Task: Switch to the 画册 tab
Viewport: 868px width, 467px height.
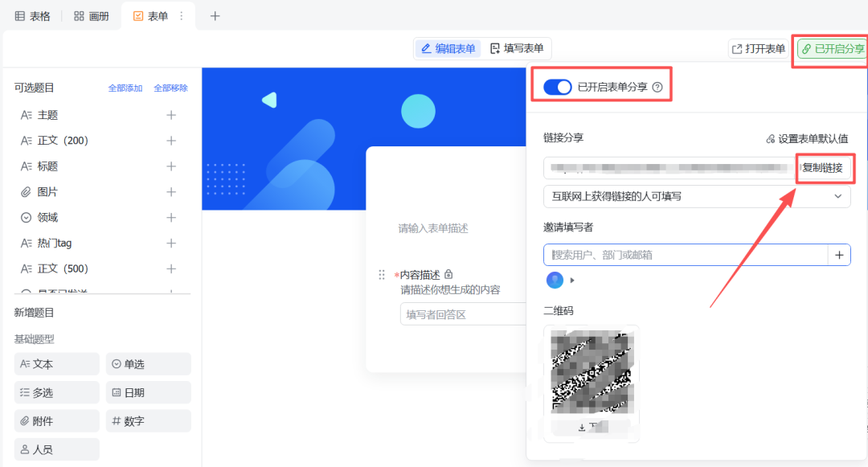Action: pos(91,15)
